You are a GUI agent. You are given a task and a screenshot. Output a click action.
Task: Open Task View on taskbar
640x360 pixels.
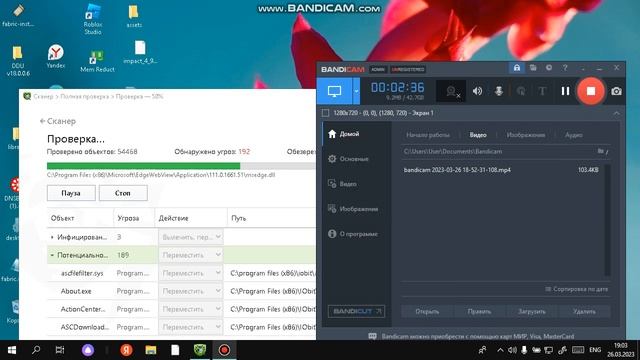tap(60, 350)
